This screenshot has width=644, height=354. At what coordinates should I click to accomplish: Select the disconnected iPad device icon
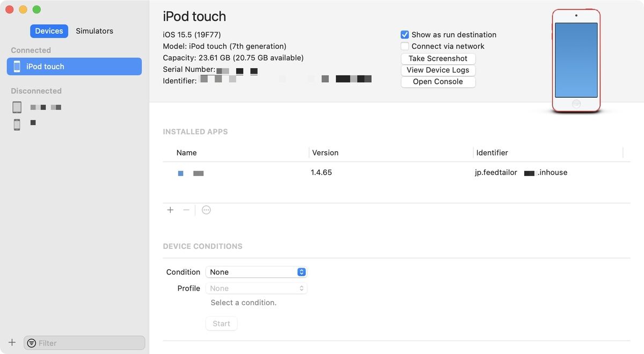[x=17, y=107]
